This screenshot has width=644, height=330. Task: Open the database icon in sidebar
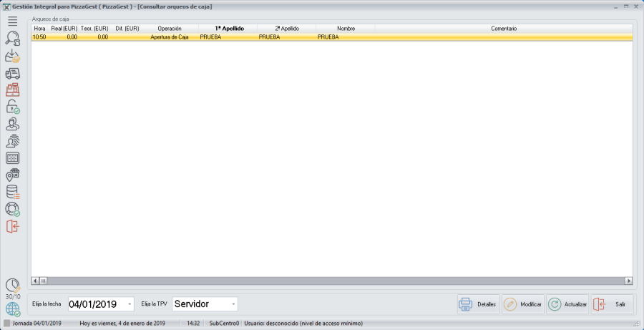12,192
